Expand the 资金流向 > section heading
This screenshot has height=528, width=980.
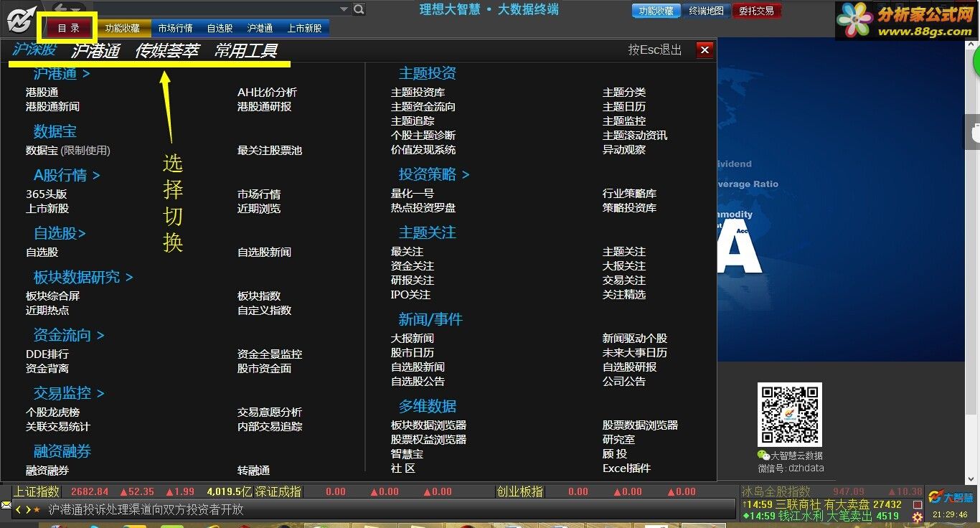pyautogui.click(x=69, y=335)
